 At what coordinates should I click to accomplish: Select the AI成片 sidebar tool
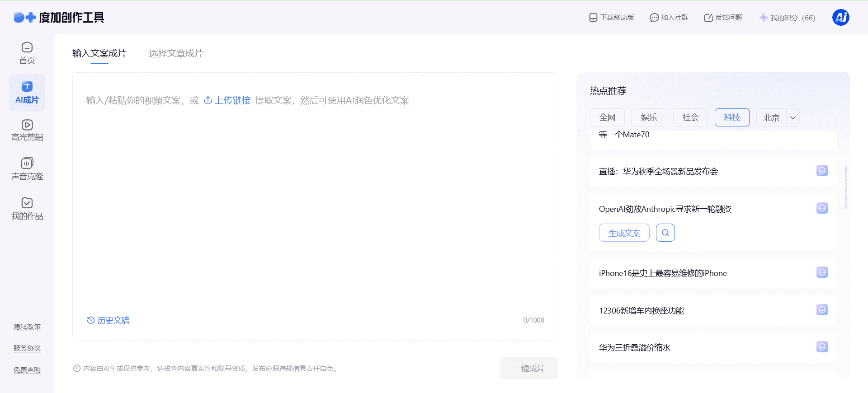tap(27, 93)
